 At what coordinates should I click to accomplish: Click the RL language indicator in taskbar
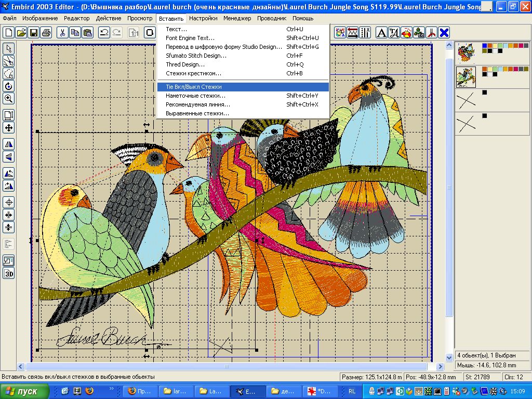[x=352, y=391]
